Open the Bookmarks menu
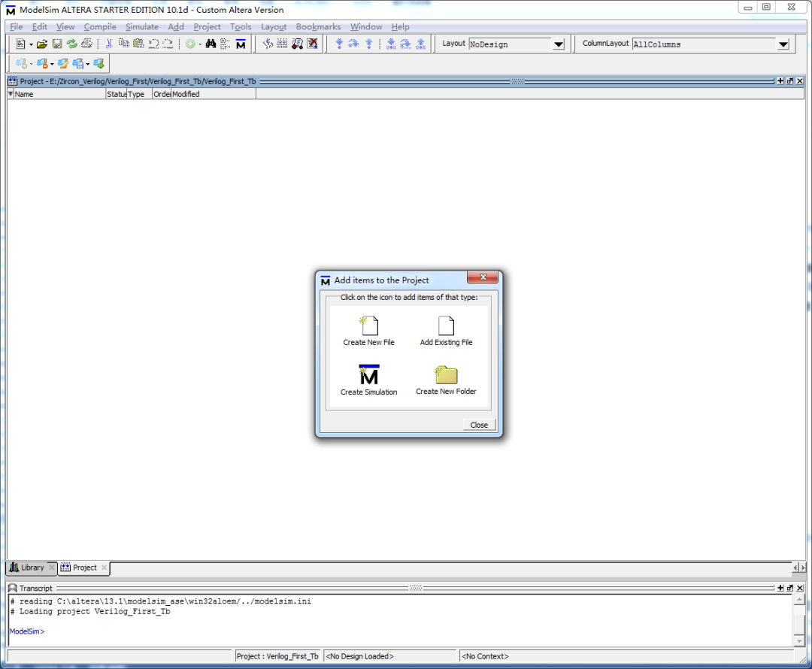Image resolution: width=812 pixels, height=669 pixels. point(319,26)
